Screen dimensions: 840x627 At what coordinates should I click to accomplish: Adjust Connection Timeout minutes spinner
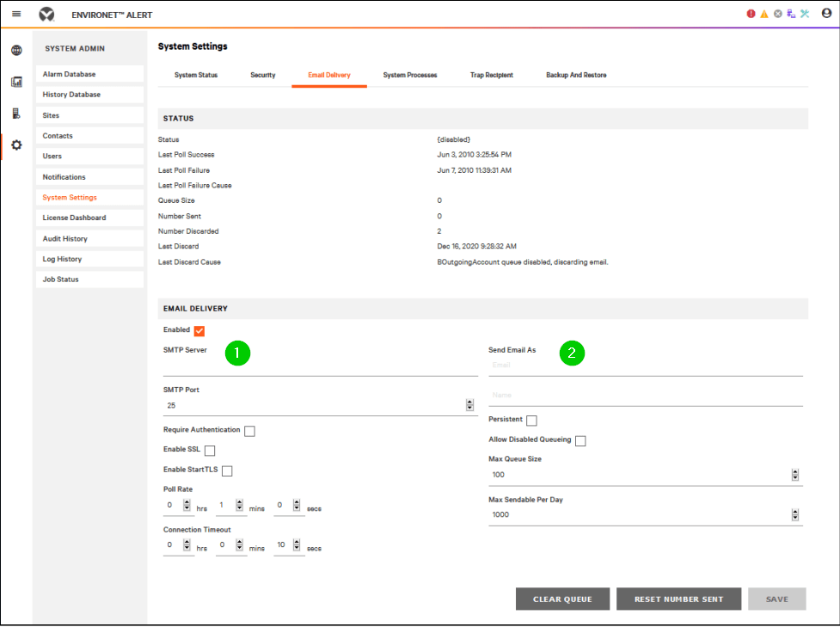[240, 545]
